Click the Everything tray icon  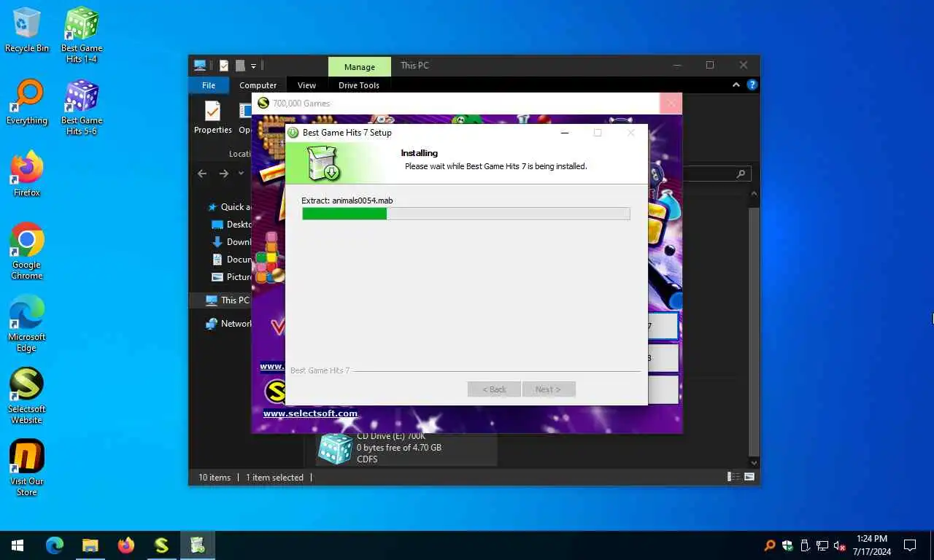point(770,545)
